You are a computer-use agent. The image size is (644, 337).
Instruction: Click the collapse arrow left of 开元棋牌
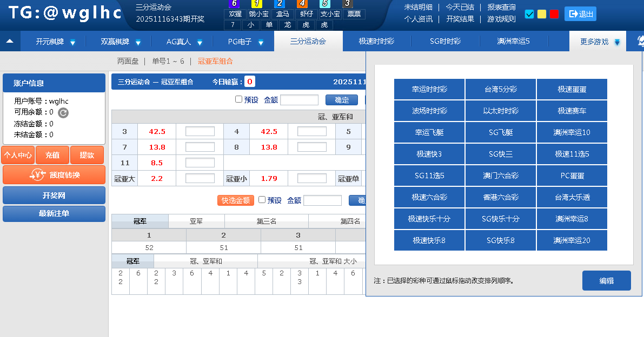[10, 41]
